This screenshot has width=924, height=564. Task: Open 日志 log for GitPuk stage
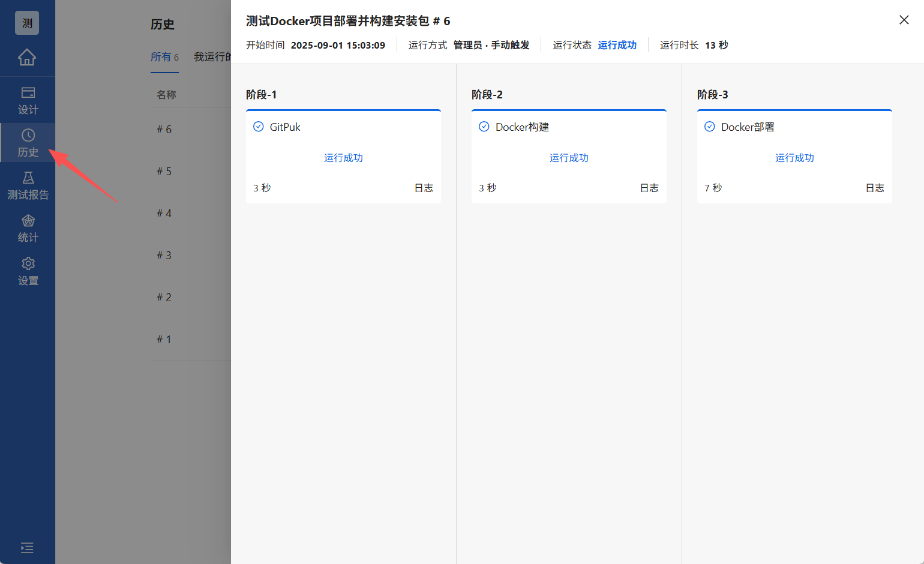[424, 187]
